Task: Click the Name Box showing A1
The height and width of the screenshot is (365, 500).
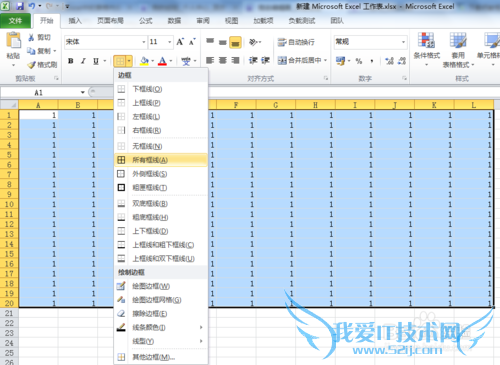Action: pyautogui.click(x=40, y=92)
